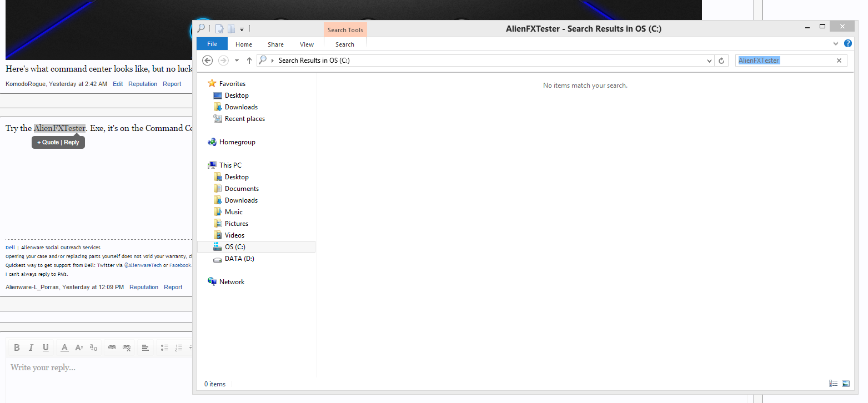Go up one folder level

click(249, 61)
